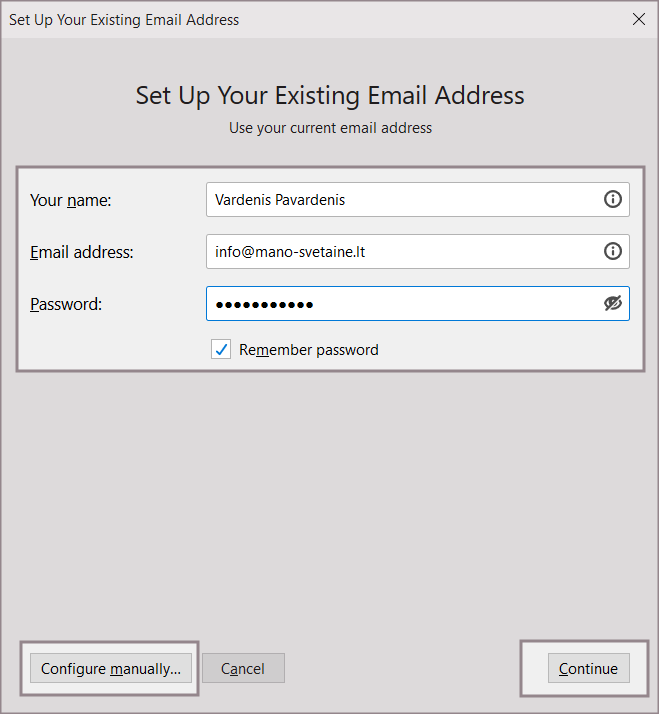Open the Configure manually settings
Viewport: 659px width, 714px height.
pyautogui.click(x=111, y=669)
